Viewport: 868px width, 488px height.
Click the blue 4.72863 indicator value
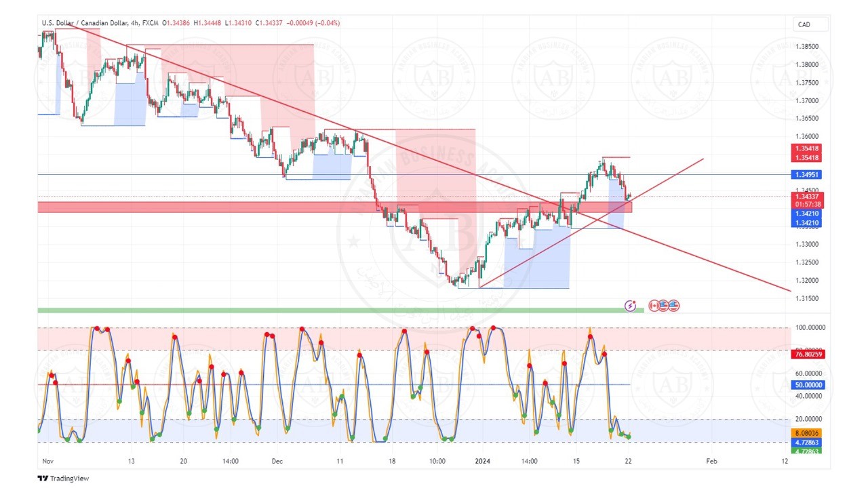tap(808, 442)
